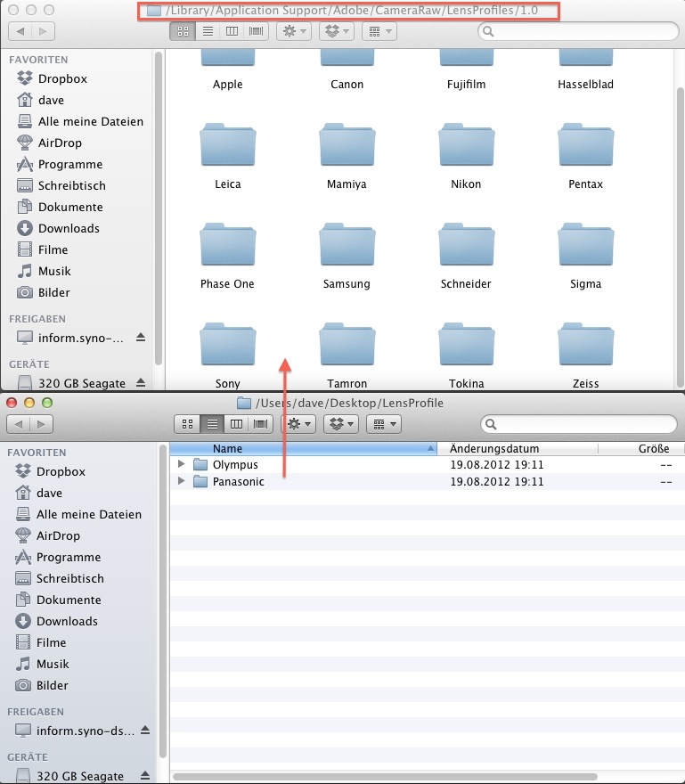685x784 pixels.
Task: Open the Dropbox toolbar menu in LensProfile window
Action: (341, 424)
